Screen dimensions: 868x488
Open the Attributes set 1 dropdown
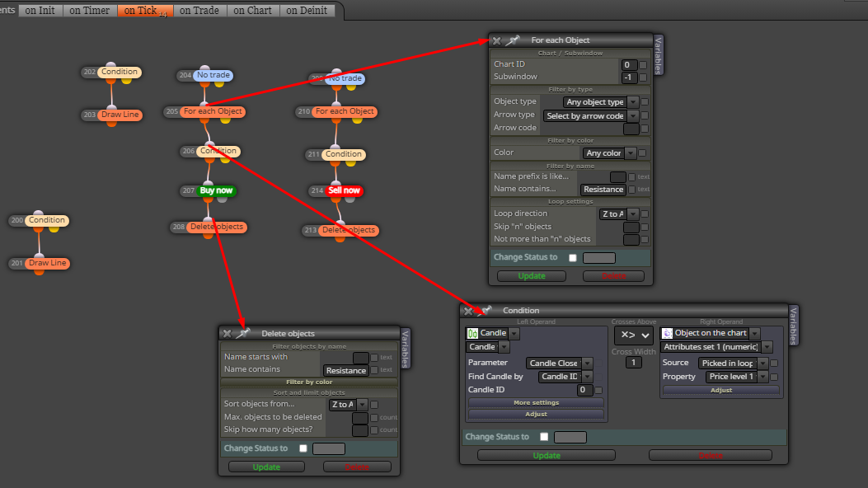point(716,347)
